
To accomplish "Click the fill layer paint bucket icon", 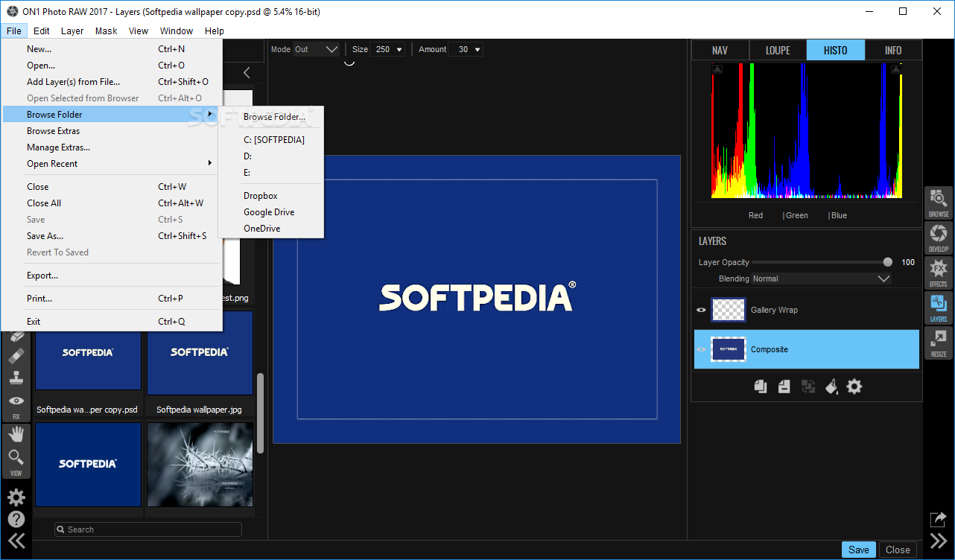I will 832,386.
